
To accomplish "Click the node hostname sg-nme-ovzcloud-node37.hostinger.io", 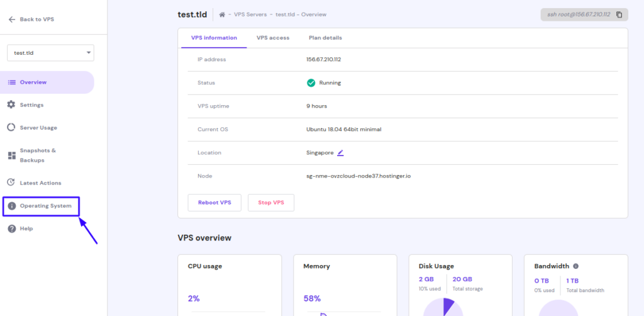I will pyautogui.click(x=358, y=176).
